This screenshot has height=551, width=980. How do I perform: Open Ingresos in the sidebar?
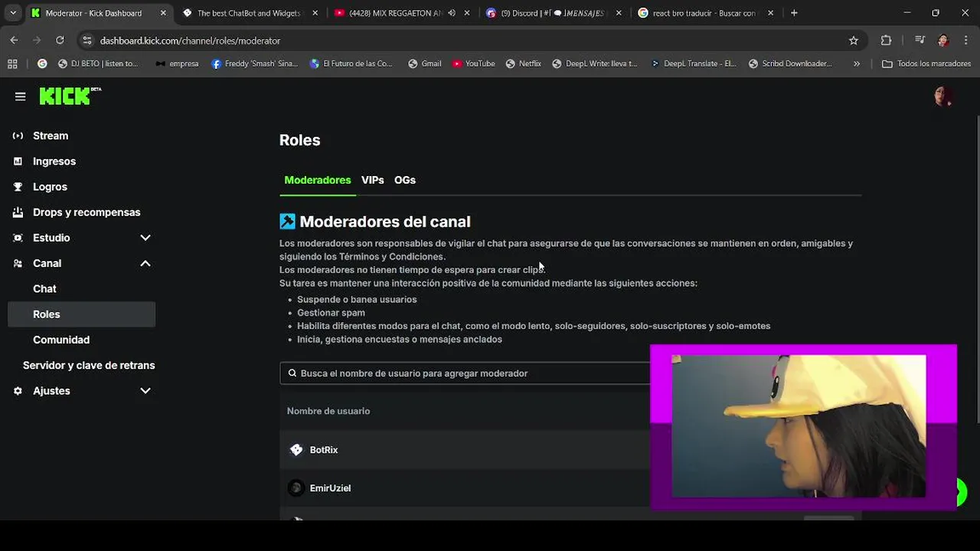point(54,161)
